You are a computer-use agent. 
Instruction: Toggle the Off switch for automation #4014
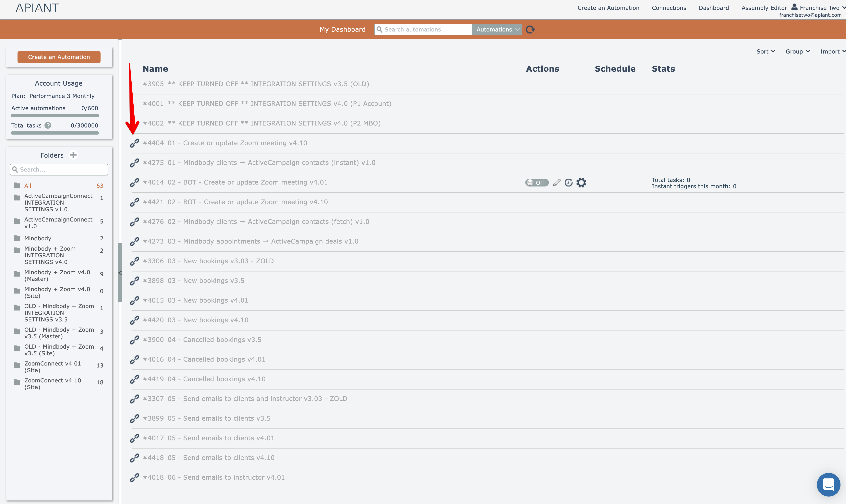pyautogui.click(x=537, y=183)
